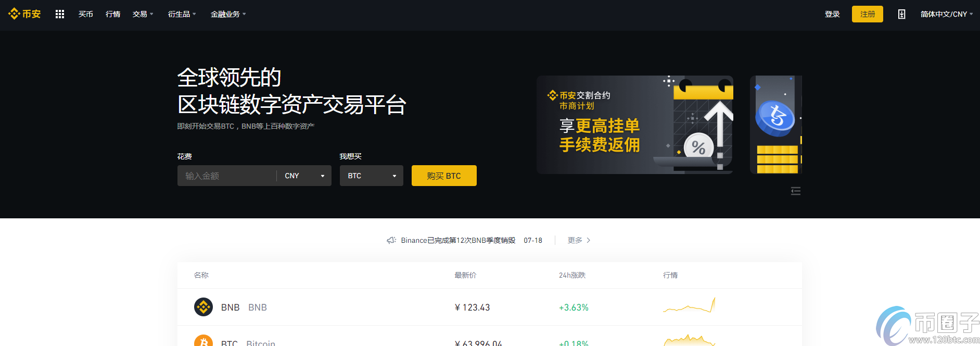Expand the 衍生品 dropdown menu

182,14
